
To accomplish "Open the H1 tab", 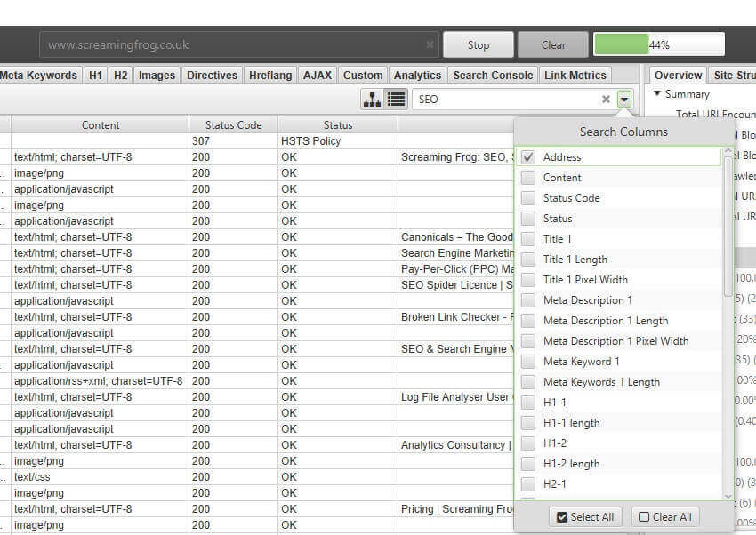I will tap(95, 76).
